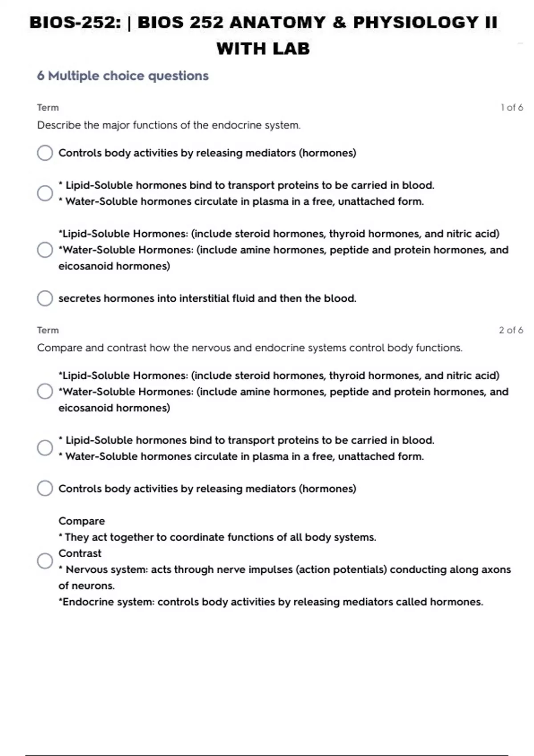Click the 'Compare' subheading in the last answer
534x756 pixels.
coord(82,521)
